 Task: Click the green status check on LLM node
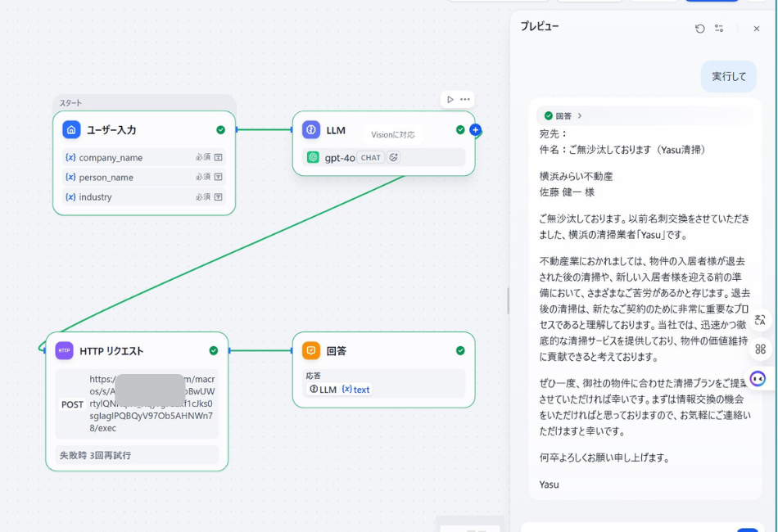460,130
